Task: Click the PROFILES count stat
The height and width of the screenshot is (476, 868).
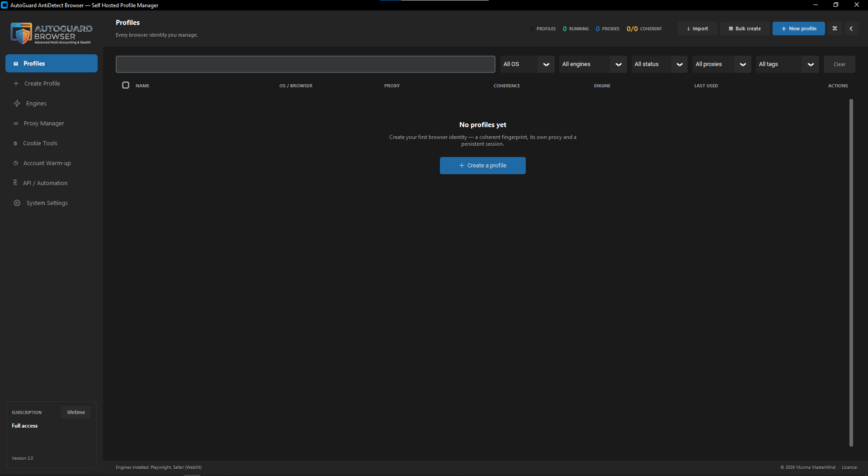Action: (x=543, y=29)
